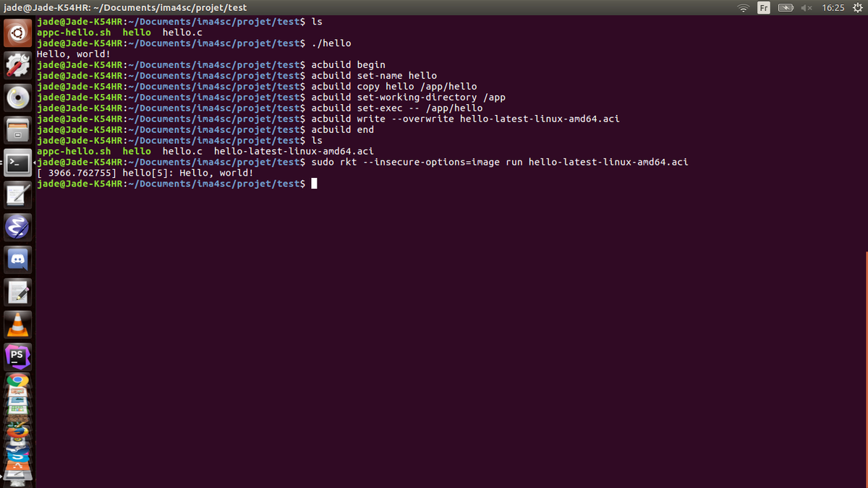Open the battery status indicator menu
Image resolution: width=868 pixels, height=488 pixels.
786,8
